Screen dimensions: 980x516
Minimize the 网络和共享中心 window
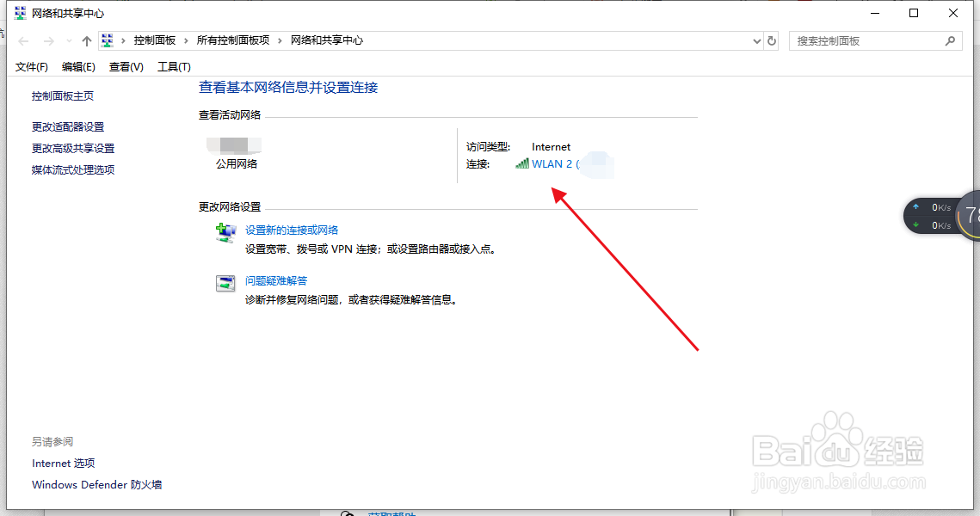coord(875,13)
